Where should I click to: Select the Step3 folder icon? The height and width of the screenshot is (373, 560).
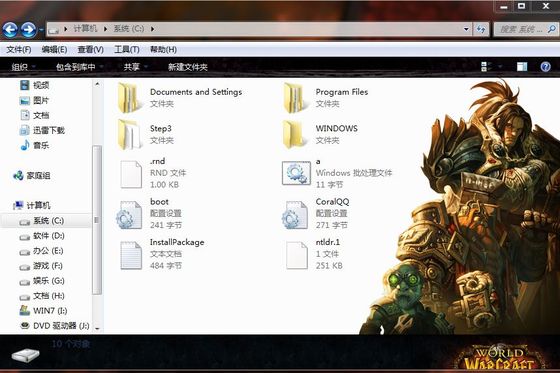pos(129,134)
